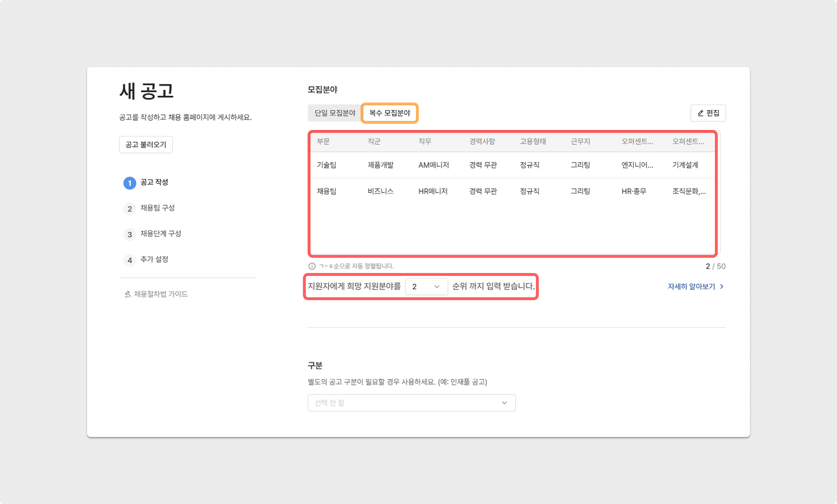Click step 3 circle for 채용단계 구성
Screen dimensions: 837x504
tap(130, 234)
